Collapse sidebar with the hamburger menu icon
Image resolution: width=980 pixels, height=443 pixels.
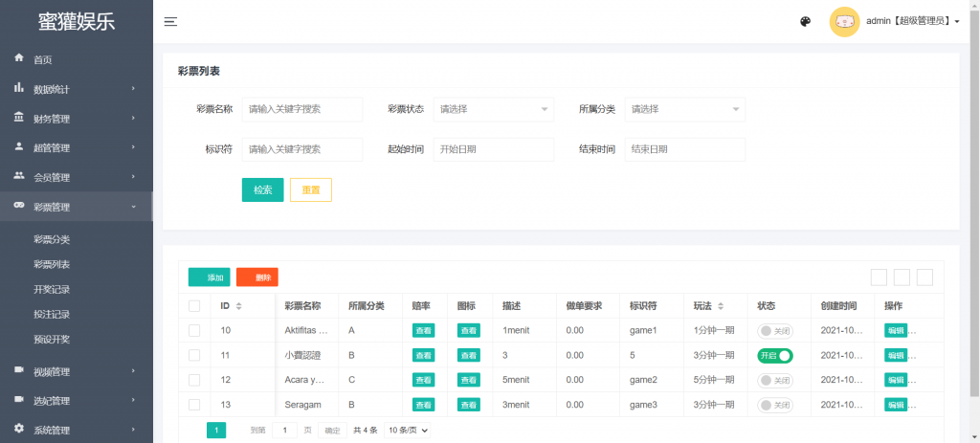point(170,22)
